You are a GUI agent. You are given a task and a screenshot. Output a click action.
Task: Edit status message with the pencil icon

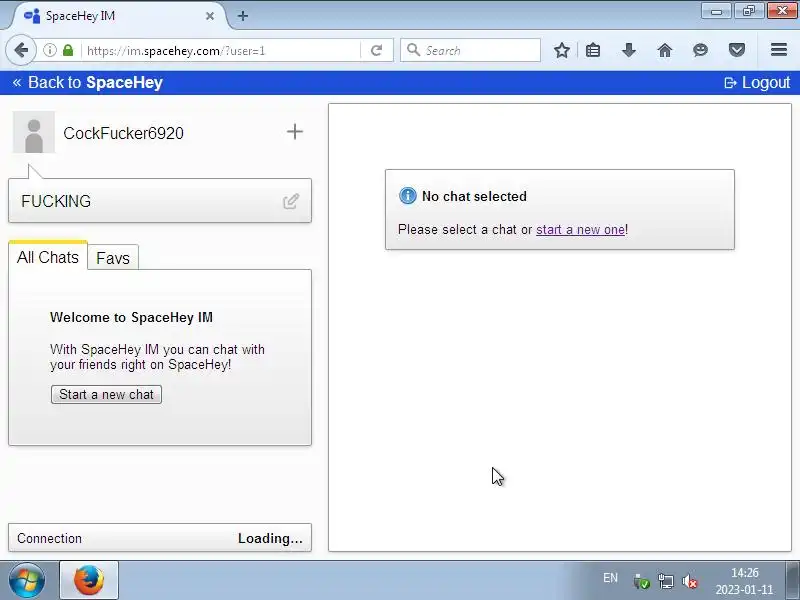(291, 201)
